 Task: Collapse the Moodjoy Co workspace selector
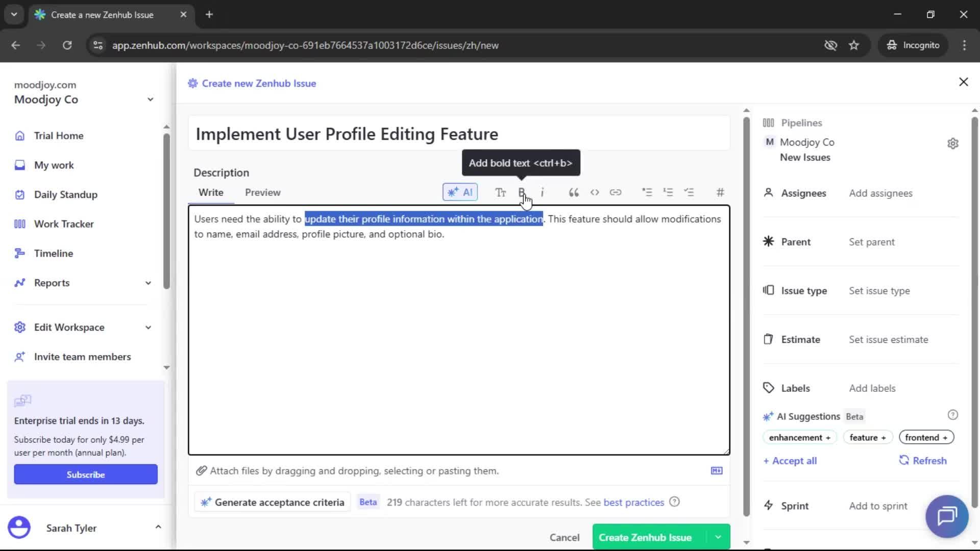[150, 99]
